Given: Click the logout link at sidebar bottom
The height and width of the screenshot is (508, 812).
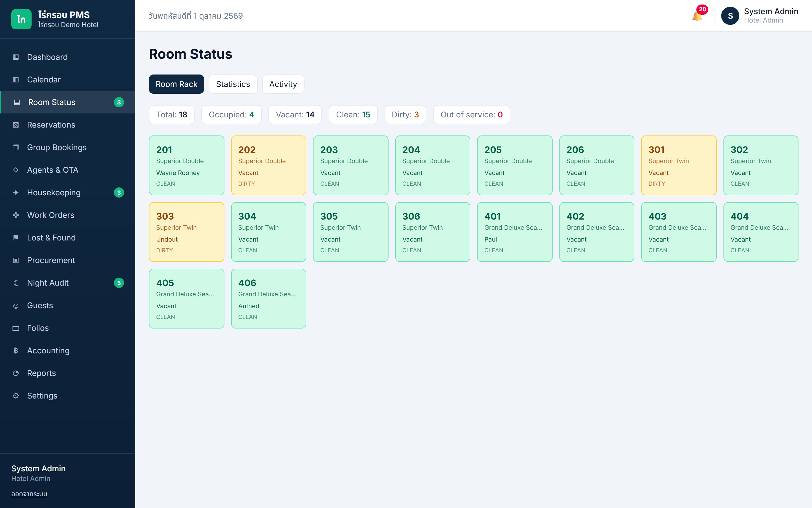Looking at the screenshot, I should tap(29, 494).
